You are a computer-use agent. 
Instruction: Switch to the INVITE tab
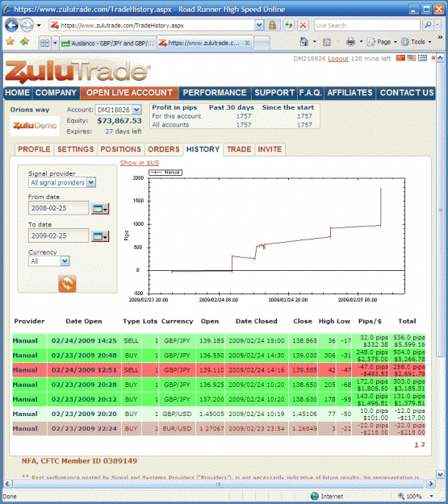pos(270,149)
